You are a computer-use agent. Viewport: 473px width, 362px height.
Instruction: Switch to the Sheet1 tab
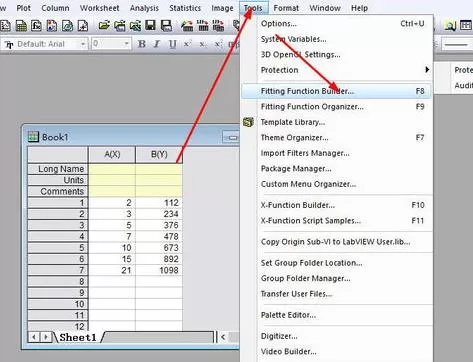coord(78,337)
